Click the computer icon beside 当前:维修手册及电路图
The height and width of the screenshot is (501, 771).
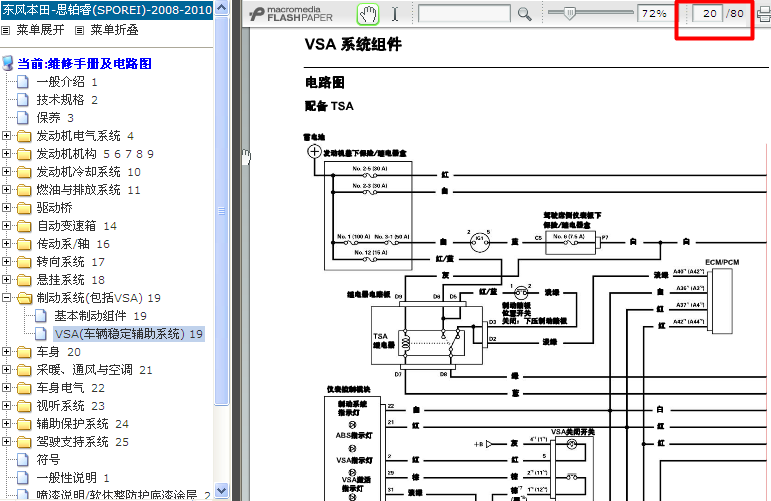click(7, 63)
